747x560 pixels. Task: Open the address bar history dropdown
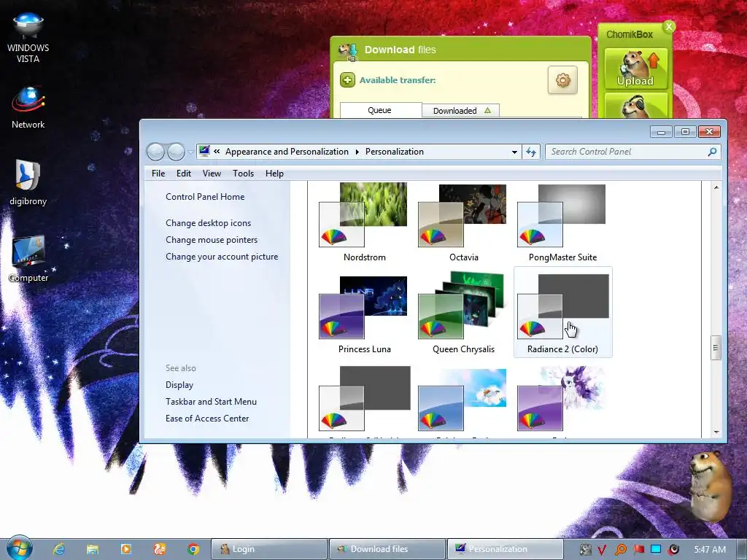[x=514, y=152]
